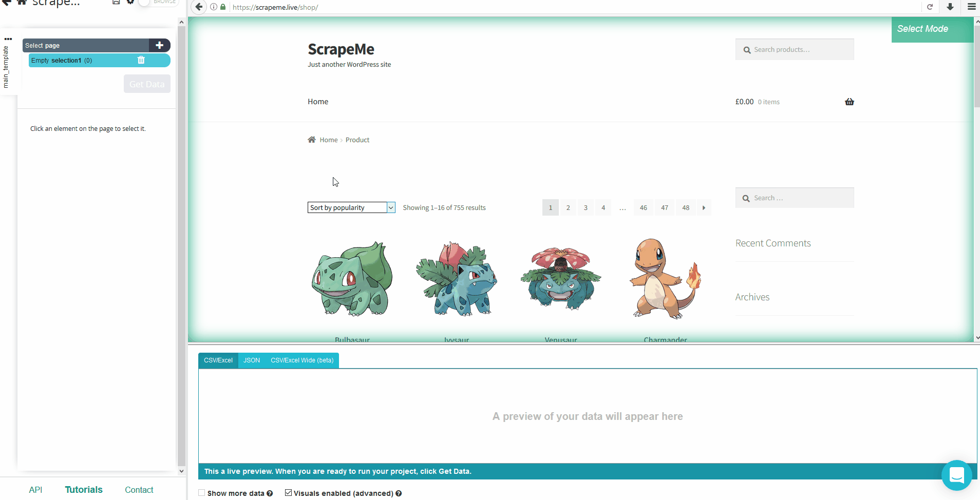
Task: Go to results page 2
Action: click(568, 207)
